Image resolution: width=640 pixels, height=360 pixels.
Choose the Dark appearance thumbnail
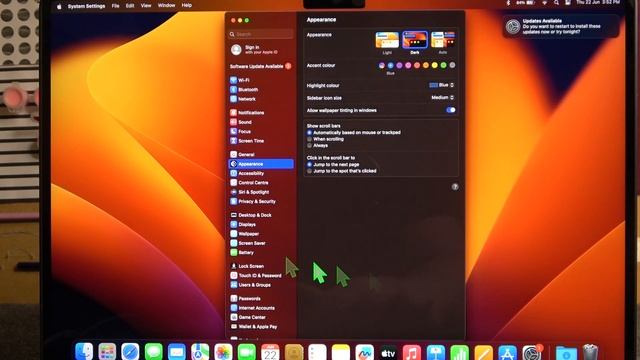[415, 40]
